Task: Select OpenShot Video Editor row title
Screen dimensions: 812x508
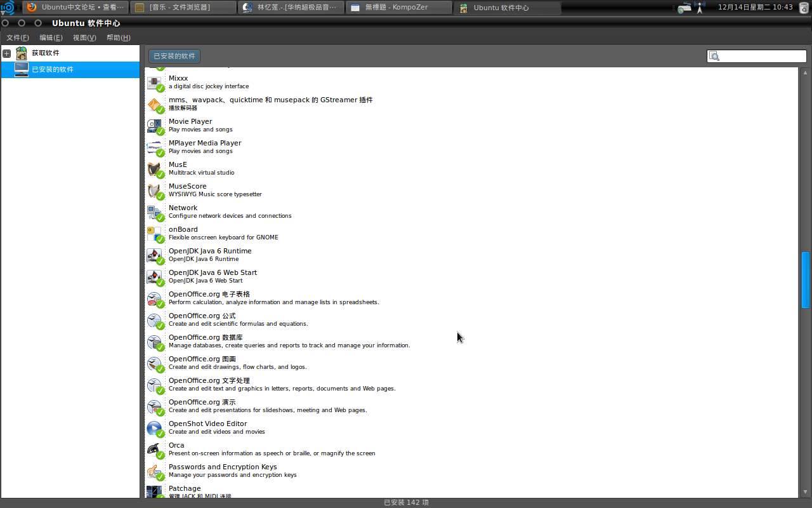Action: click(207, 424)
